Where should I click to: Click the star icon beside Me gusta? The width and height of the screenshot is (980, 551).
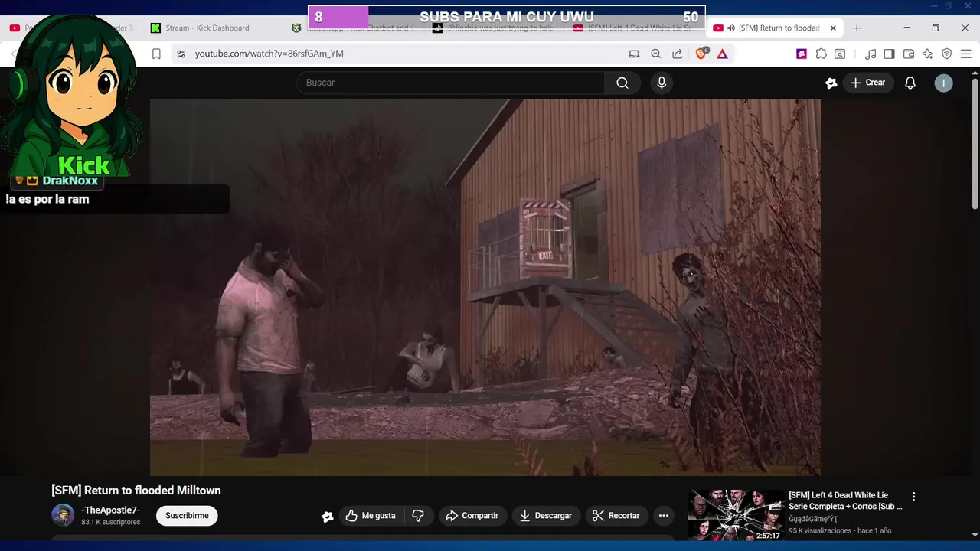pos(328,517)
